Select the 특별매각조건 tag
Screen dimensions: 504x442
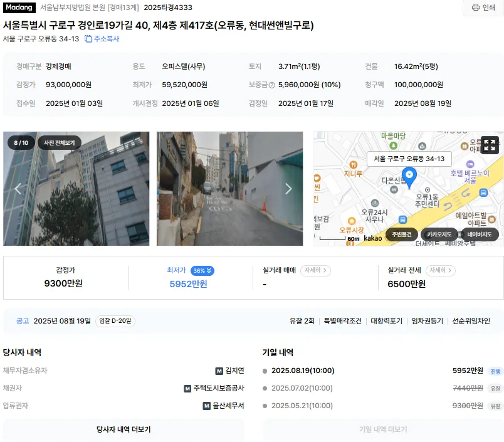pyautogui.click(x=342, y=321)
